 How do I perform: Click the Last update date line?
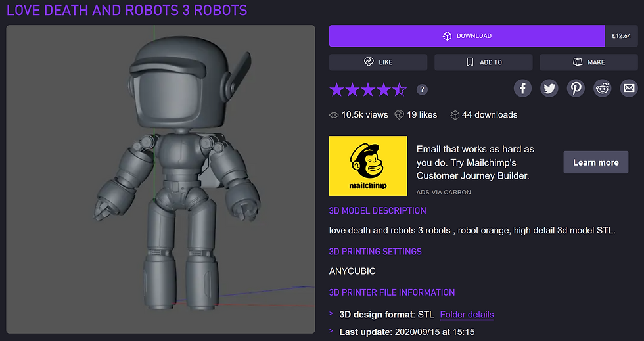407,332
